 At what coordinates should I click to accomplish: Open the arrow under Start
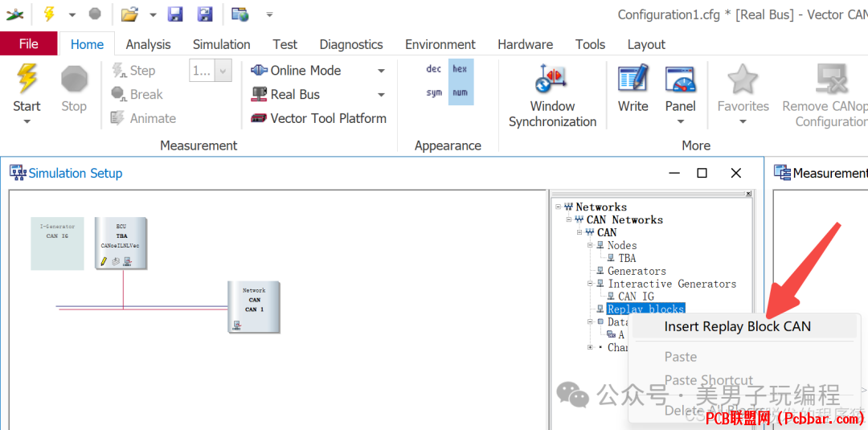coord(27,121)
